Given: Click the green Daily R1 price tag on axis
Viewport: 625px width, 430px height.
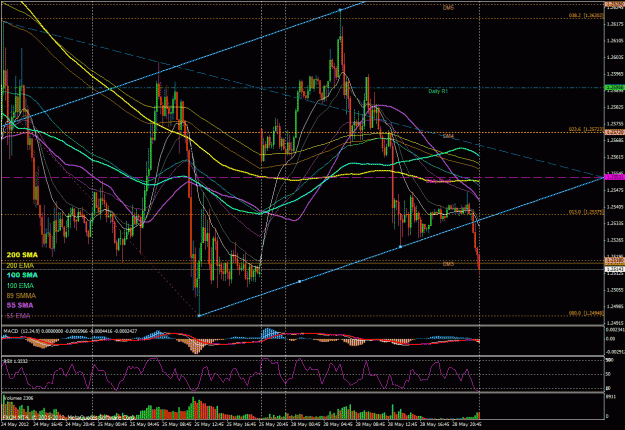Looking at the screenshot, I should tap(614, 88).
